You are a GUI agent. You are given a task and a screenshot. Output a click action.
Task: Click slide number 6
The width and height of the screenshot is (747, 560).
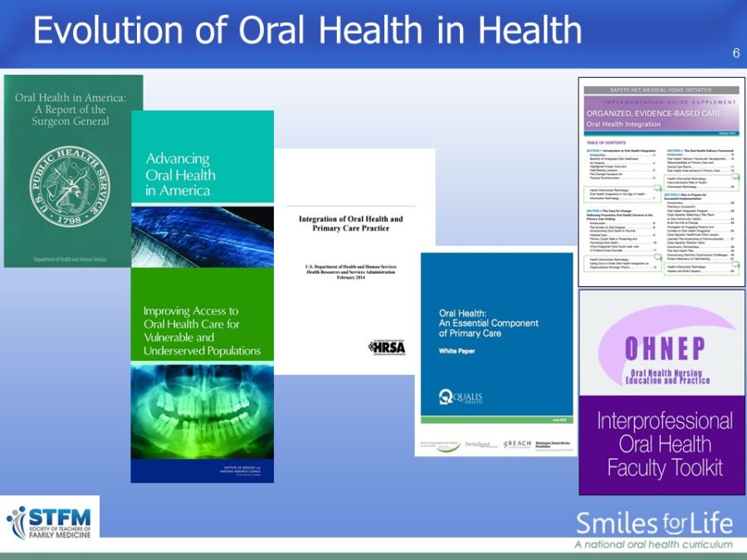(736, 53)
